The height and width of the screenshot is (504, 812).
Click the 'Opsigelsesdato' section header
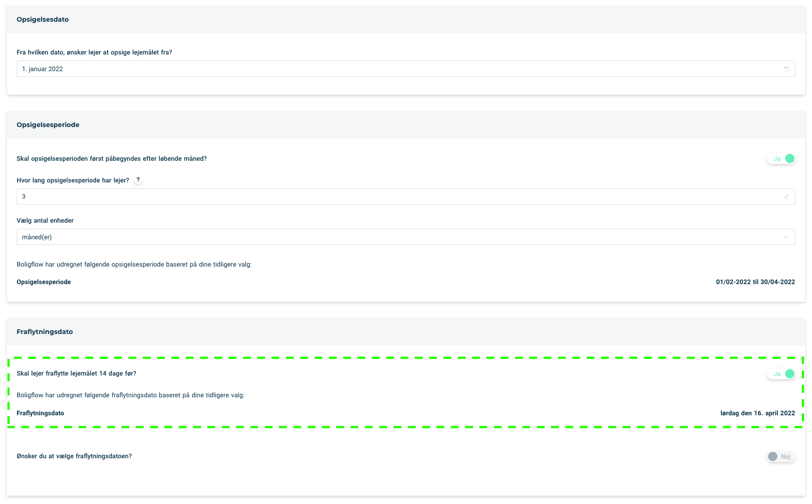406,19
